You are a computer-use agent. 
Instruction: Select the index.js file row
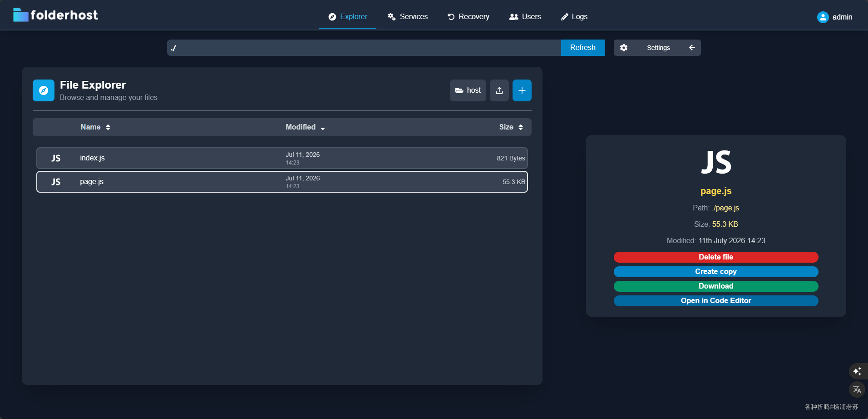pyautogui.click(x=282, y=158)
